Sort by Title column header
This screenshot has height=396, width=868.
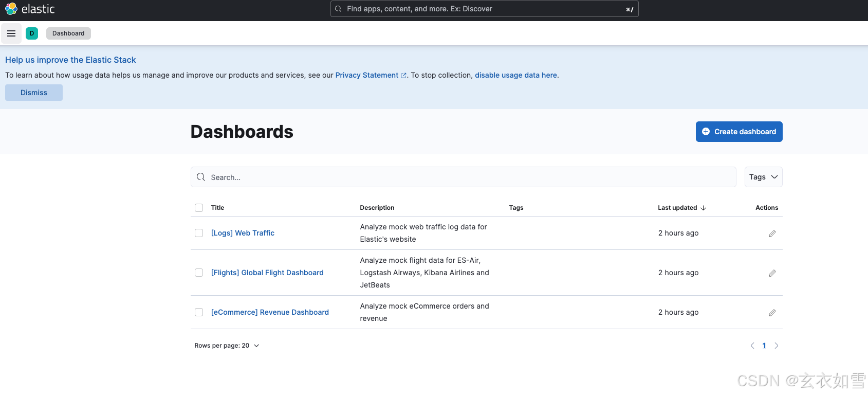[x=217, y=208]
